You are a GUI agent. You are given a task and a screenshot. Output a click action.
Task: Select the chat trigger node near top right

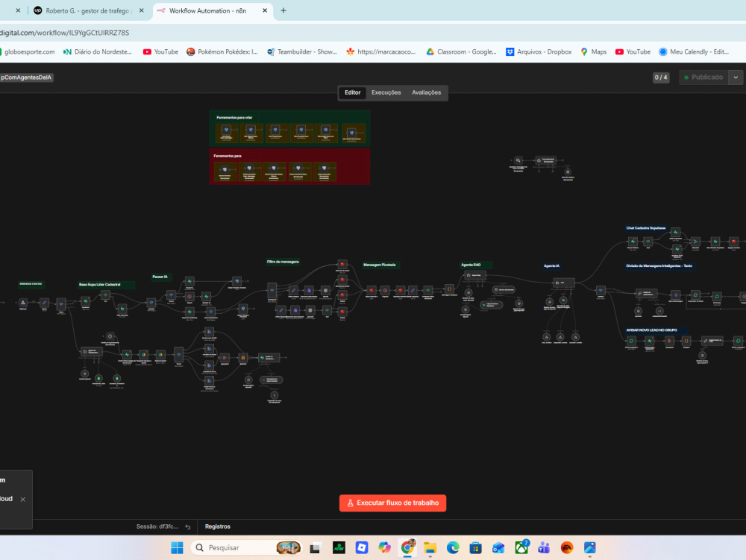pyautogui.click(x=518, y=160)
